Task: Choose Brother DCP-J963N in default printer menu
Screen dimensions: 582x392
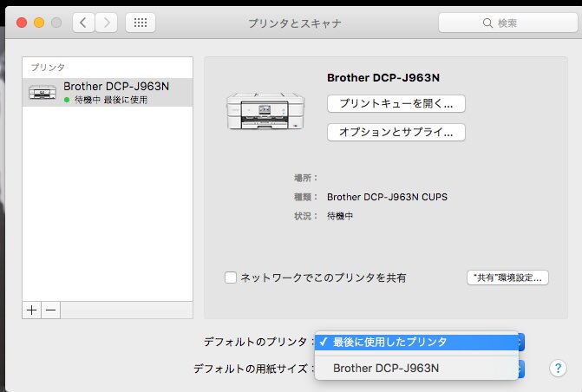Action: (x=416, y=369)
